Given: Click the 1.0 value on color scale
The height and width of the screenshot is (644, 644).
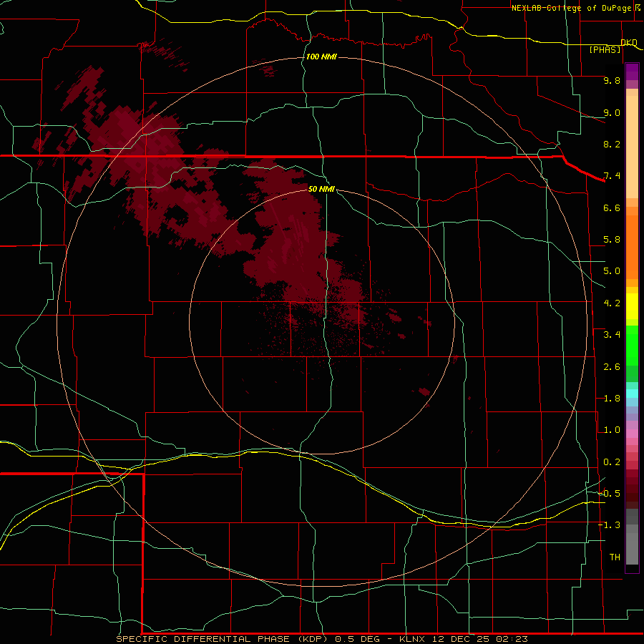Looking at the screenshot, I should (x=612, y=430).
